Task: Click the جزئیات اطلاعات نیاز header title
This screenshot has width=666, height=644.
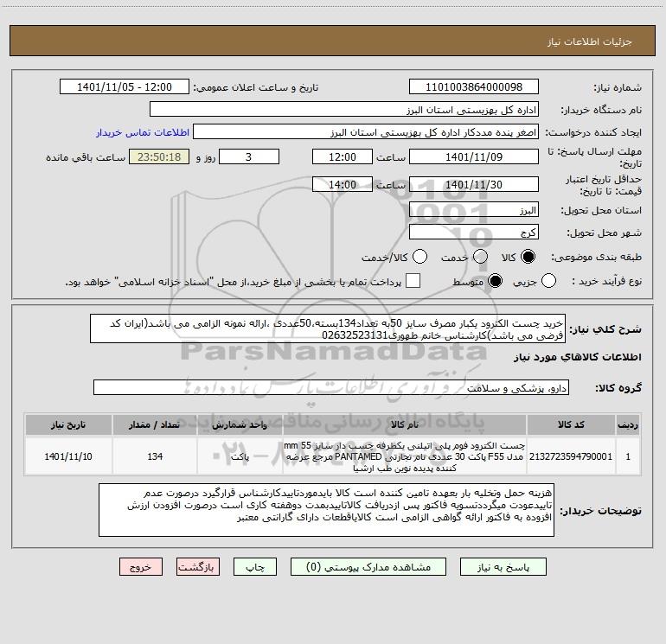Action: click(590, 41)
